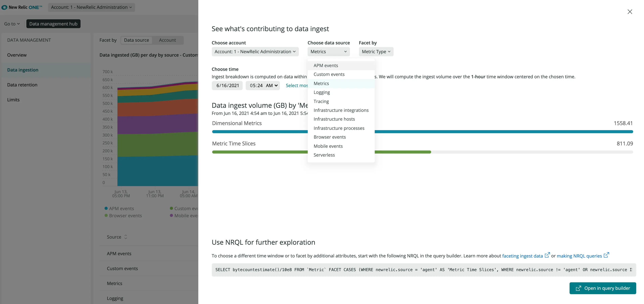The width and height of the screenshot is (644, 304).
Task: Open the Data management hub icon
Action: 53,23
